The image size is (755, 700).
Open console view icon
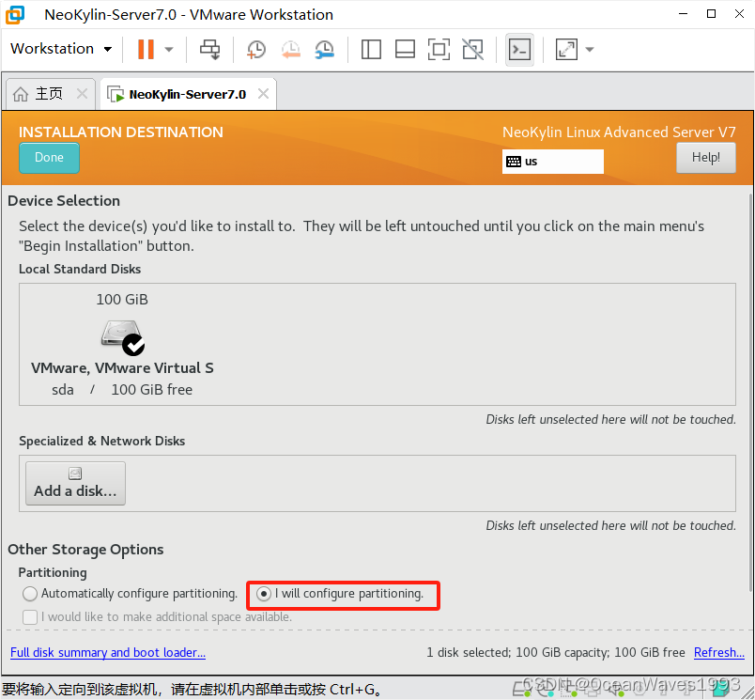click(519, 49)
